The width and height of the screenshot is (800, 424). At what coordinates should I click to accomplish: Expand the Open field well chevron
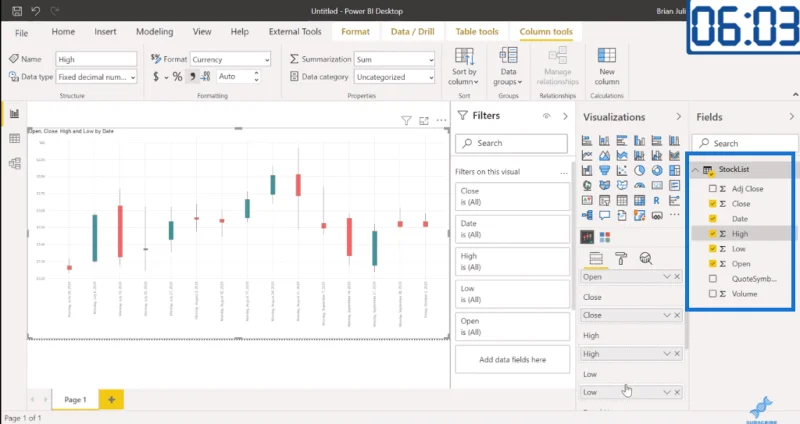pyautogui.click(x=666, y=277)
